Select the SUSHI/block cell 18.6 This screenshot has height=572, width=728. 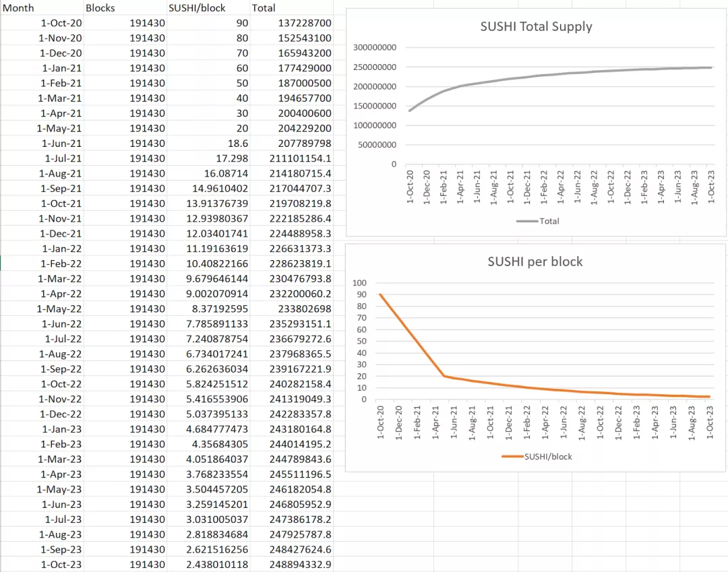[x=208, y=144]
